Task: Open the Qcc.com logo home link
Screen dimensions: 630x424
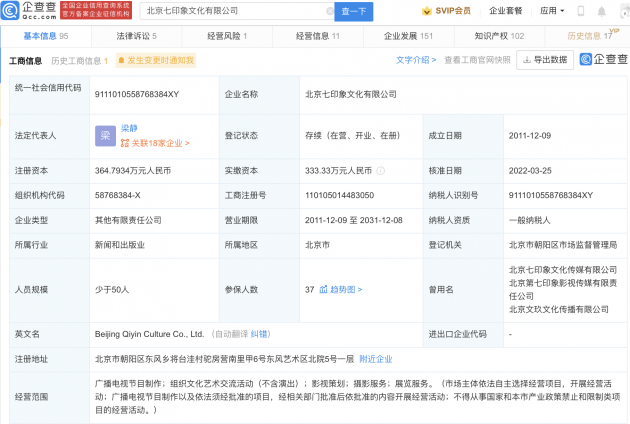Action: click(29, 10)
